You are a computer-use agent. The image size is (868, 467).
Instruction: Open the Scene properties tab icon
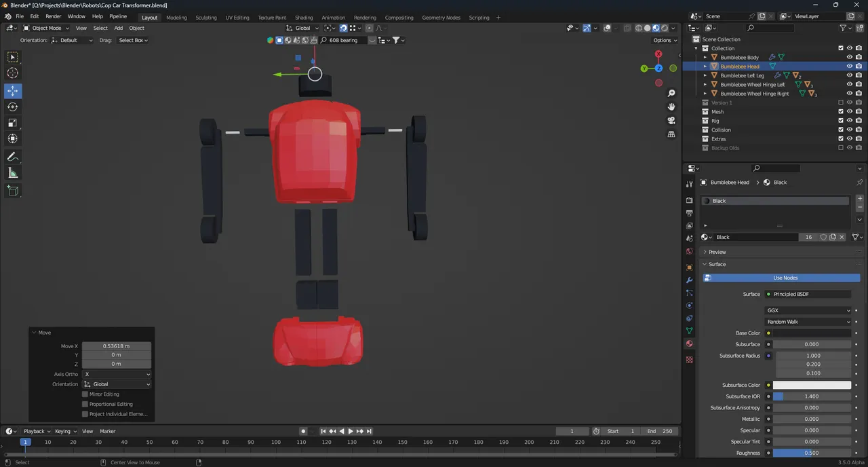[690, 239]
